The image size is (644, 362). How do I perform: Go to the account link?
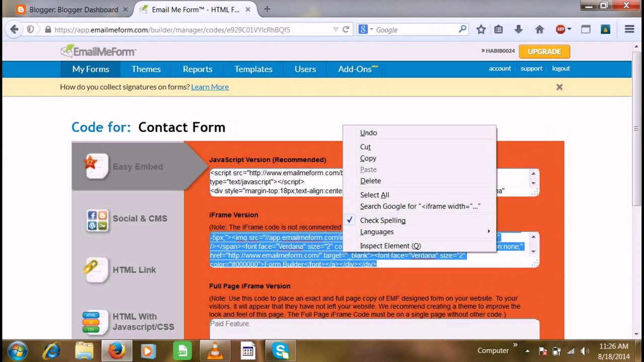(500, 68)
